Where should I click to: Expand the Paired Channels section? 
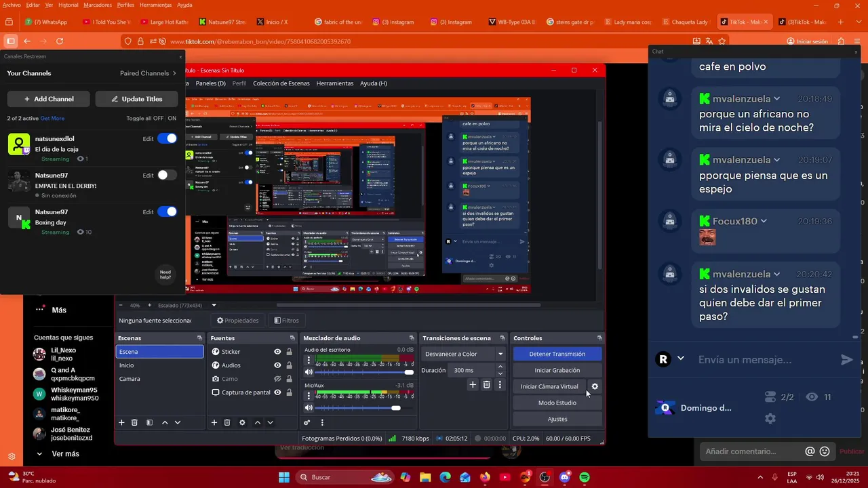(148, 73)
